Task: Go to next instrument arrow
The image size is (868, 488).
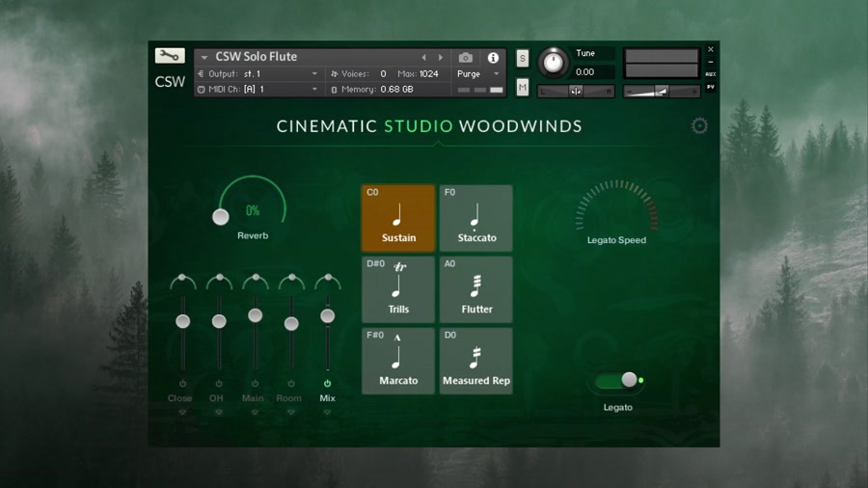Action: click(x=441, y=57)
